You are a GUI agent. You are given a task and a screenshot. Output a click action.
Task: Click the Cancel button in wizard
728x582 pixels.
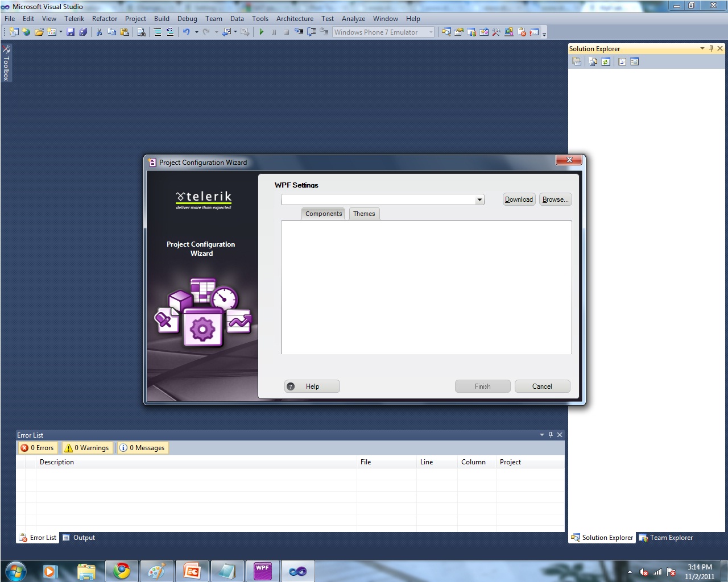(542, 386)
